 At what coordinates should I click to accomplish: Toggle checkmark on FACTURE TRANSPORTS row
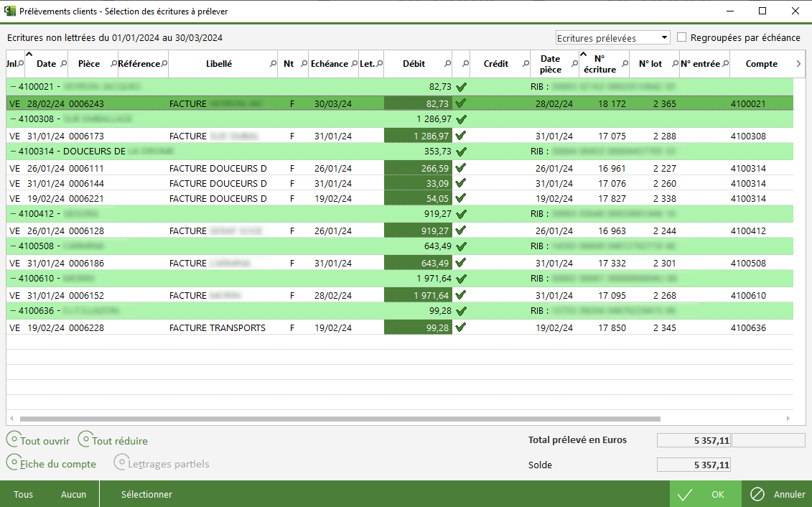(461, 327)
